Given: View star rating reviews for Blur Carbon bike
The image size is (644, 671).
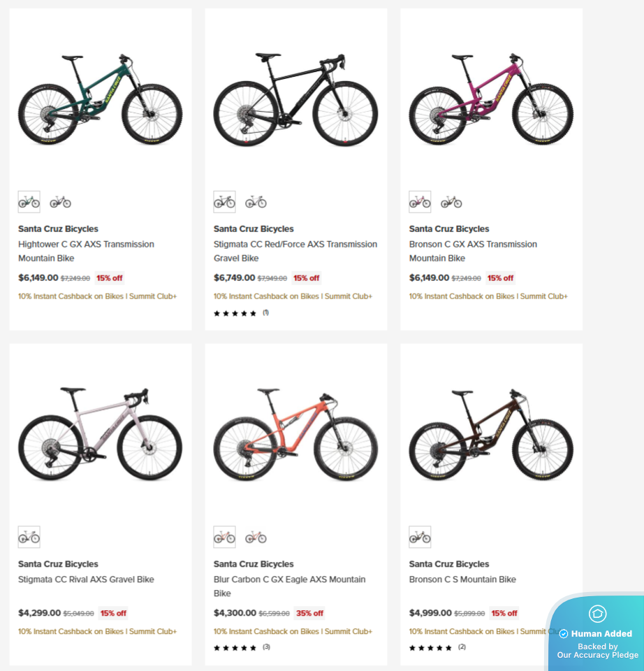Looking at the screenshot, I should pyautogui.click(x=241, y=648).
